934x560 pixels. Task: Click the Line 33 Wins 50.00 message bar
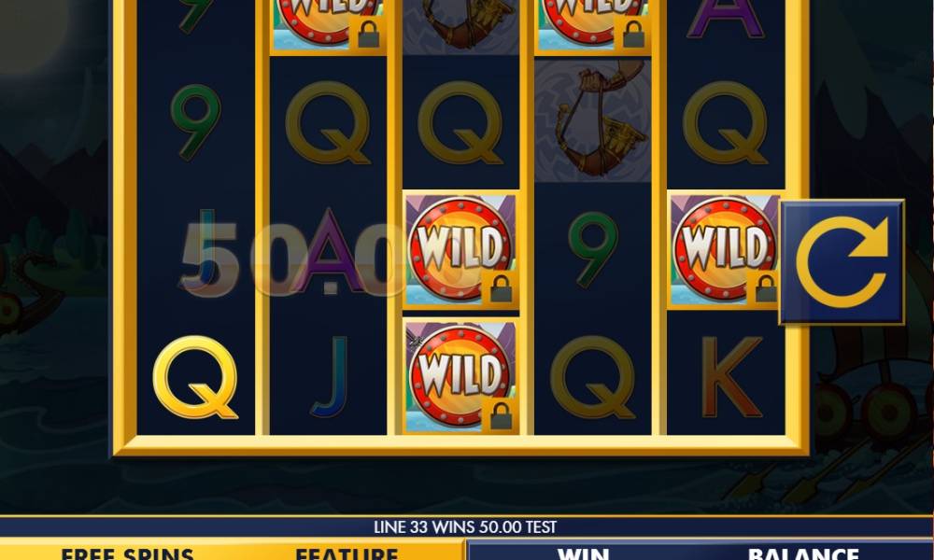[465, 526]
